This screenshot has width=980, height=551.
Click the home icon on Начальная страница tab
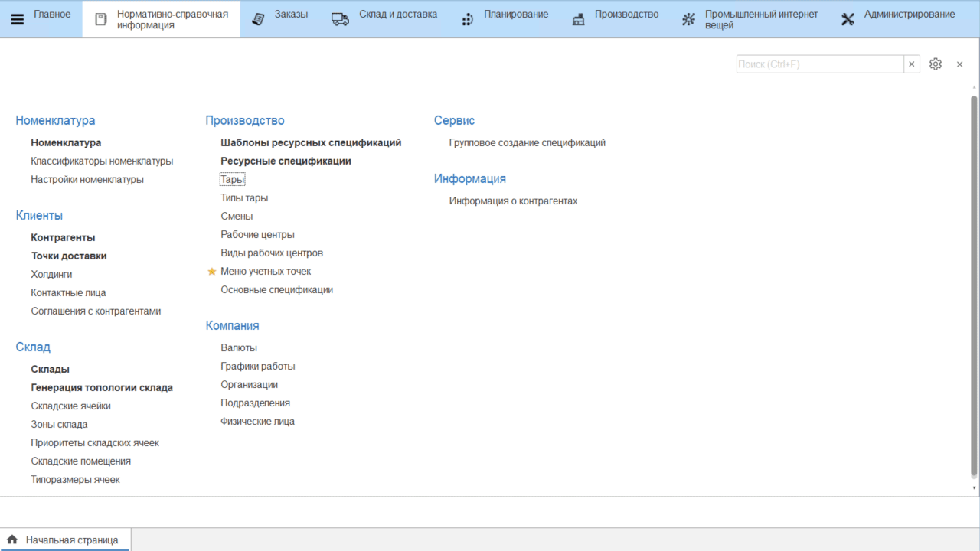click(x=12, y=540)
